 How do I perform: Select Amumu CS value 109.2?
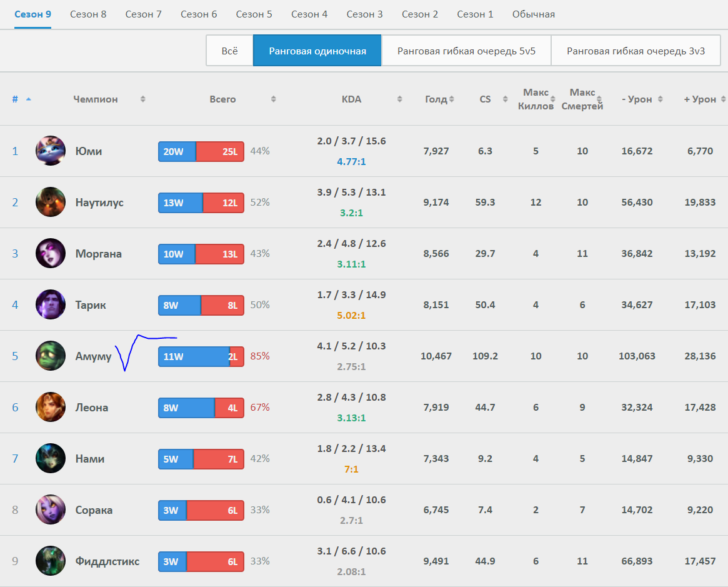(x=485, y=356)
